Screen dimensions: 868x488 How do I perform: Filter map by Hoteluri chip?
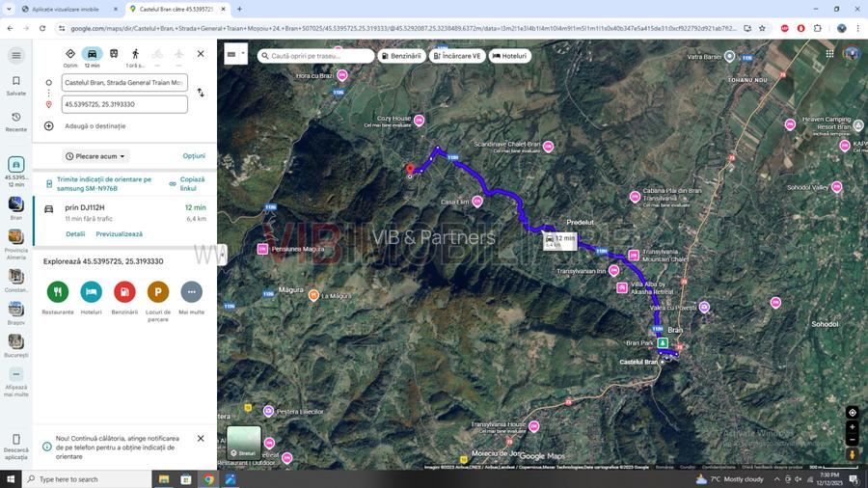510,56
